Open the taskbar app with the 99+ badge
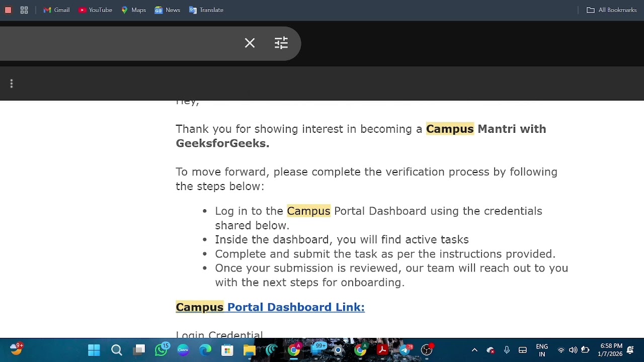The width and height of the screenshot is (644, 362). click(318, 349)
